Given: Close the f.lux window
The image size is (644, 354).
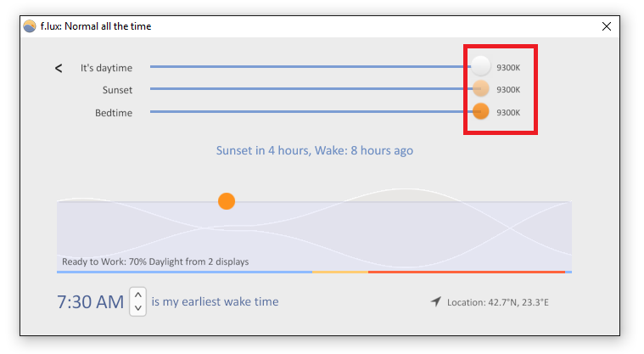Looking at the screenshot, I should point(606,26).
